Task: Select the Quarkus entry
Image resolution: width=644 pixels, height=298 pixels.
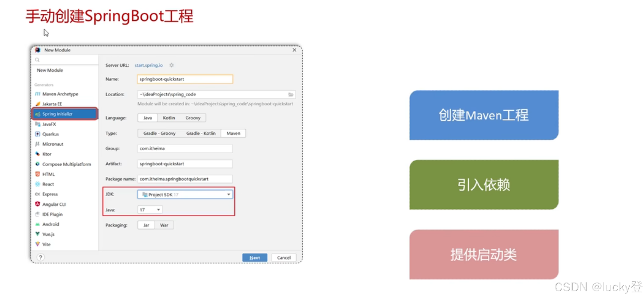Action: [x=51, y=134]
